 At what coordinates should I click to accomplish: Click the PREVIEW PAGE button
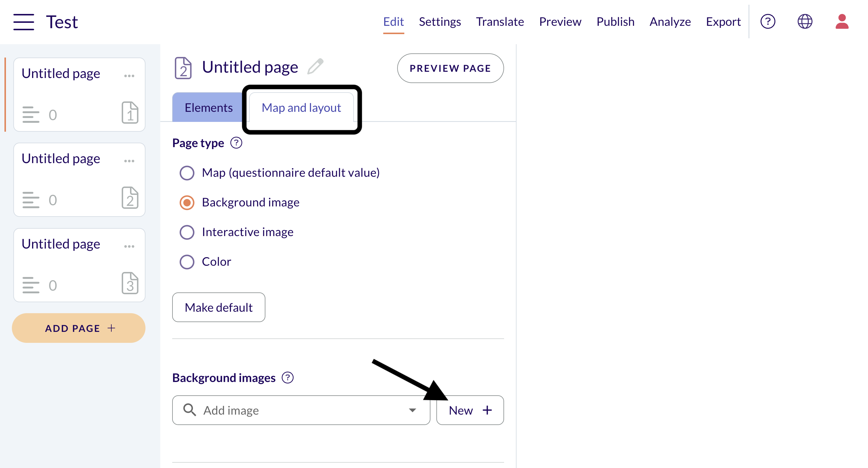[450, 68]
